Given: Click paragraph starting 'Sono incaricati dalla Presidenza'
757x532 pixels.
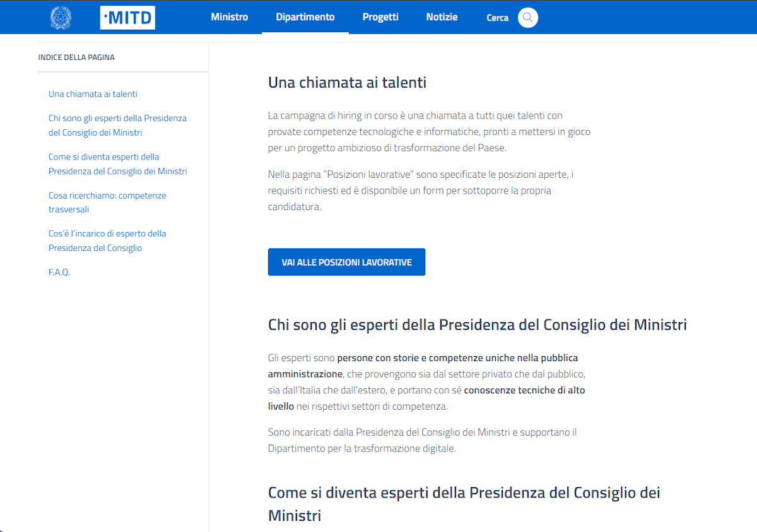Looking at the screenshot, I should pos(422,441).
